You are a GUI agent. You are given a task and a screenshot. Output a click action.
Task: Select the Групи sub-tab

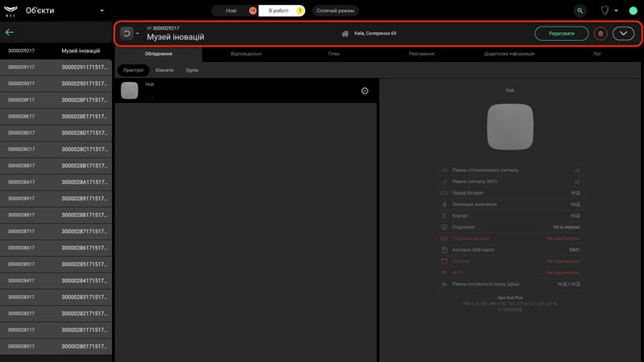click(192, 70)
